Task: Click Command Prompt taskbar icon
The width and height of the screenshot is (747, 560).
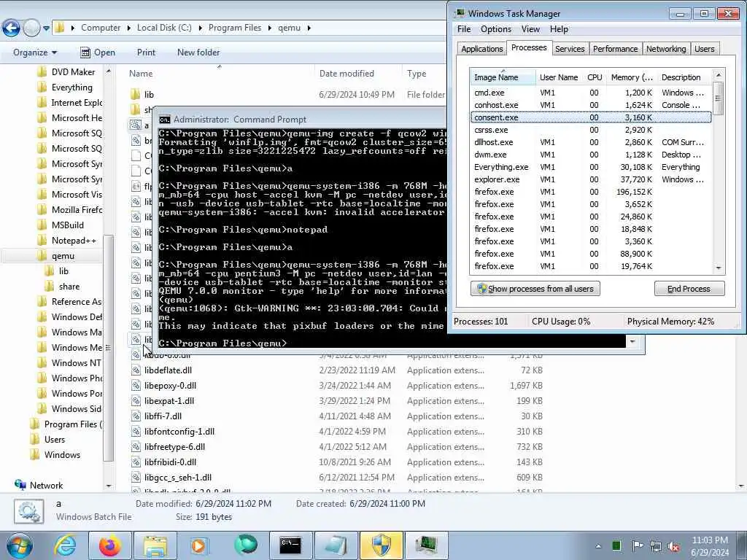Action: [x=290, y=545]
